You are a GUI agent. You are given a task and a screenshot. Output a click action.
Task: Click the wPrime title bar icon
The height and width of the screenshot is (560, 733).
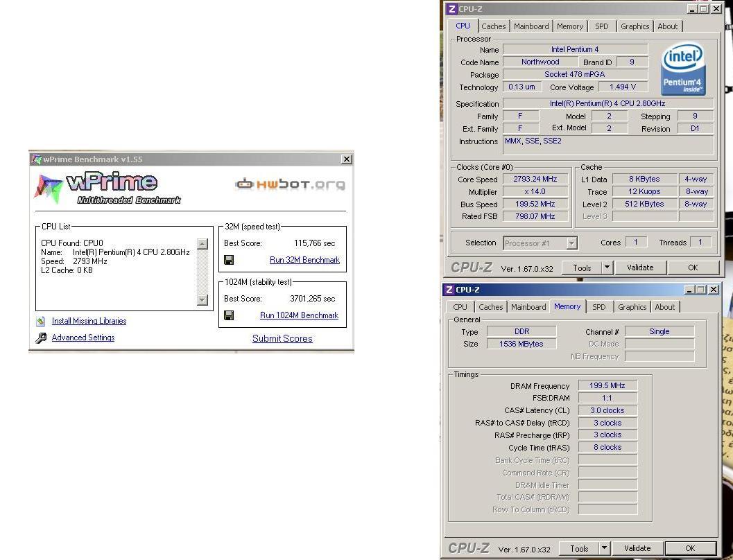pos(37,159)
